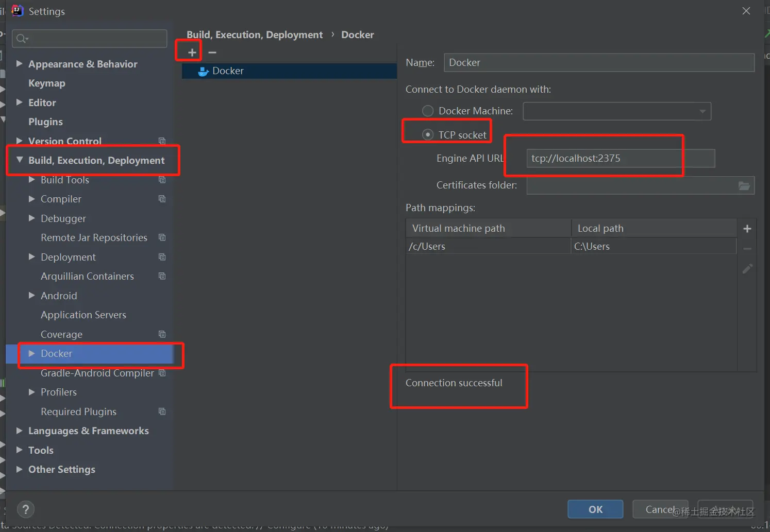Select Docker in the settings tree

pos(57,353)
